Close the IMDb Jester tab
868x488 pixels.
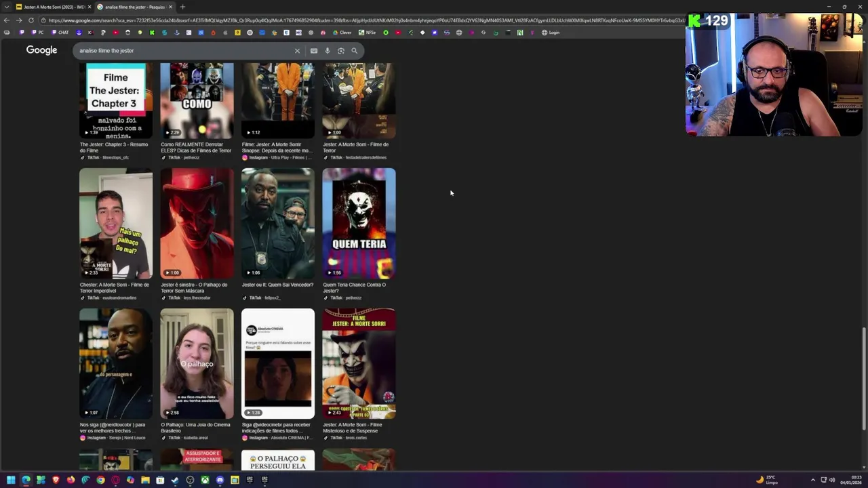pyautogui.click(x=90, y=7)
